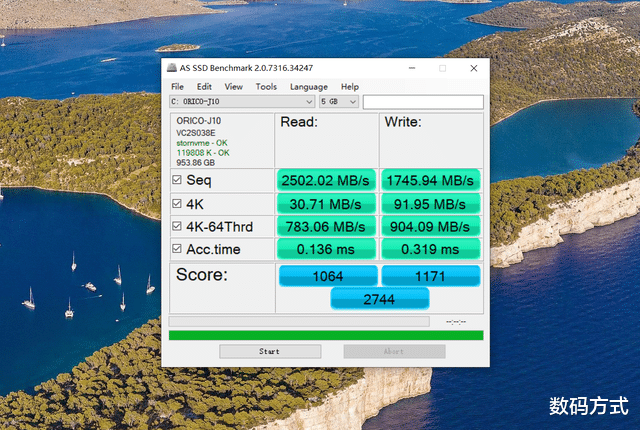Uncheck the Seq test checkbox

tap(177, 180)
